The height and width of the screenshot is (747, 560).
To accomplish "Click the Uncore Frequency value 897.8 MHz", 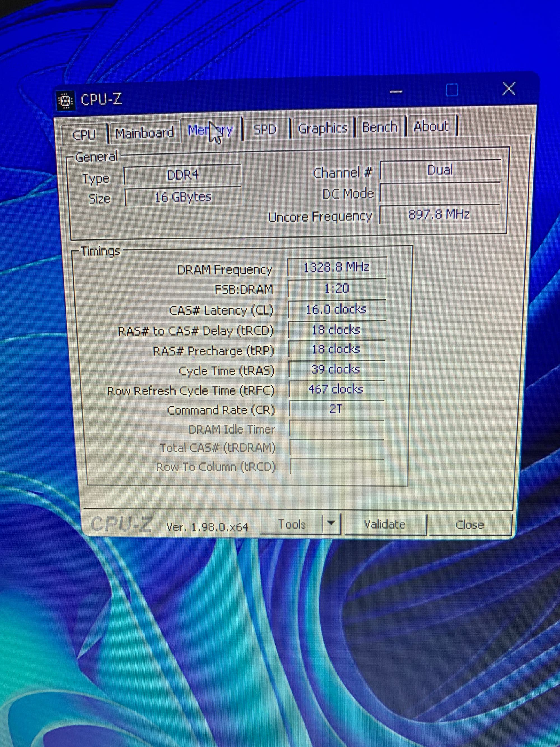I will (440, 214).
